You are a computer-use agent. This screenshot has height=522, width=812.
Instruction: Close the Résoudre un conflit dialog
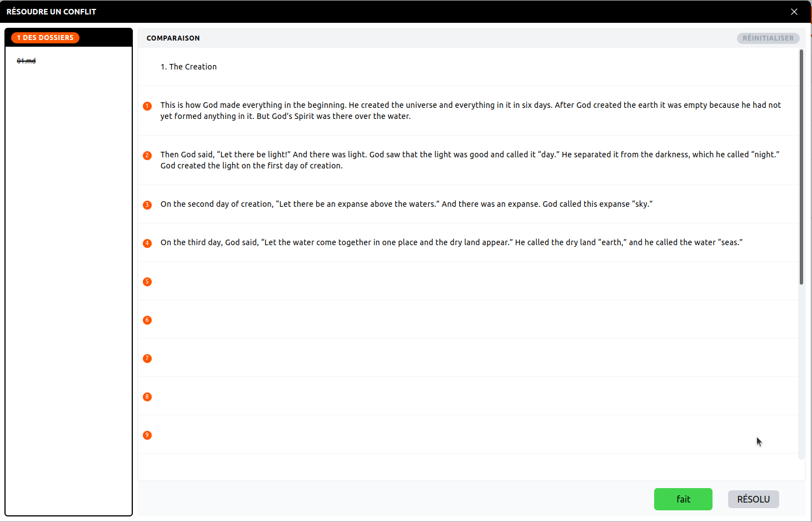pyautogui.click(x=794, y=12)
